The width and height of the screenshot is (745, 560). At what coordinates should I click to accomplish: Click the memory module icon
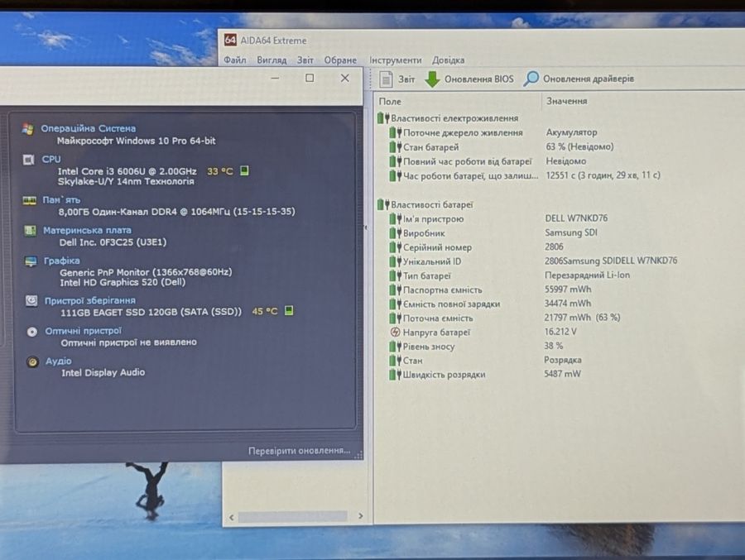(x=30, y=200)
